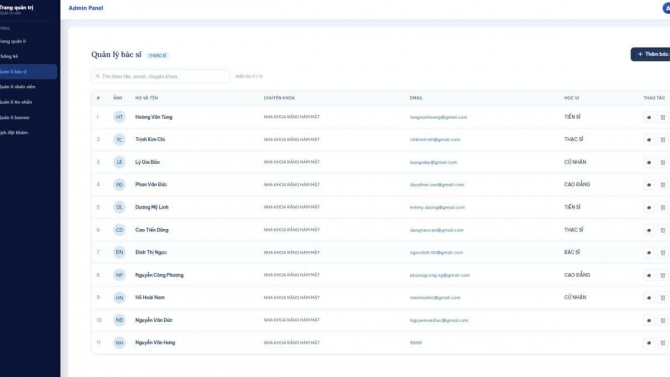Screen dimensions: 670x377
Task: Open Quản lý nhân viên in sidebar
Action: pos(27,87)
